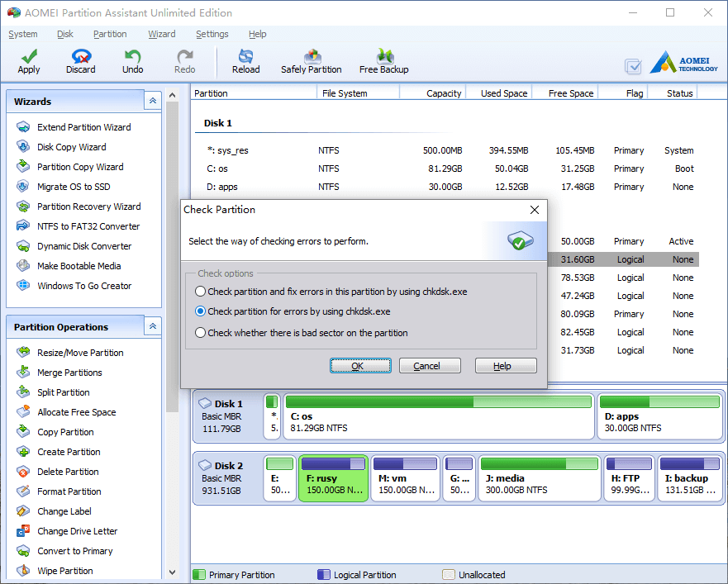
Task: Select the D: apps partition block
Action: pyautogui.click(x=659, y=416)
